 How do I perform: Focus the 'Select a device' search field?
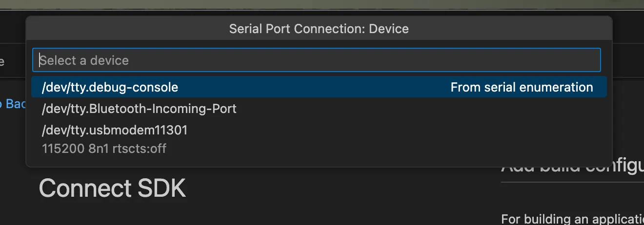(x=316, y=60)
